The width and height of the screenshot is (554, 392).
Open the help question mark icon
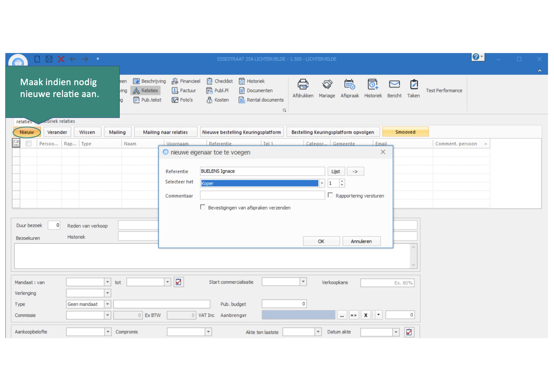(476, 57)
